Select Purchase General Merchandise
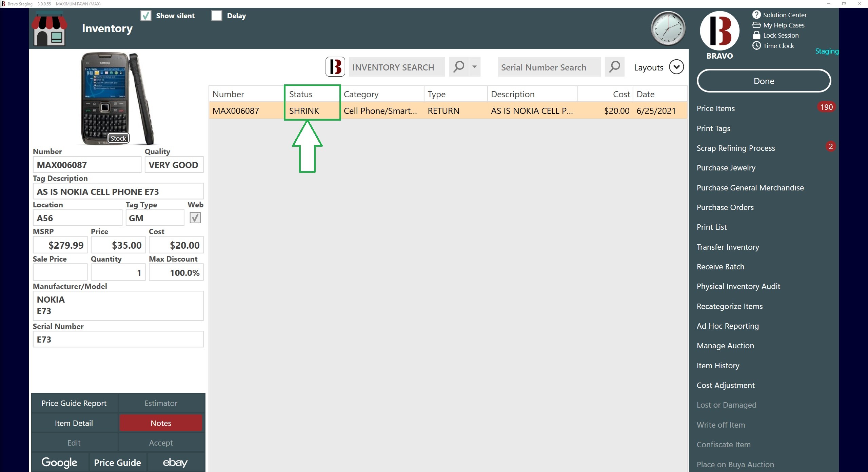The image size is (868, 472). (750, 188)
